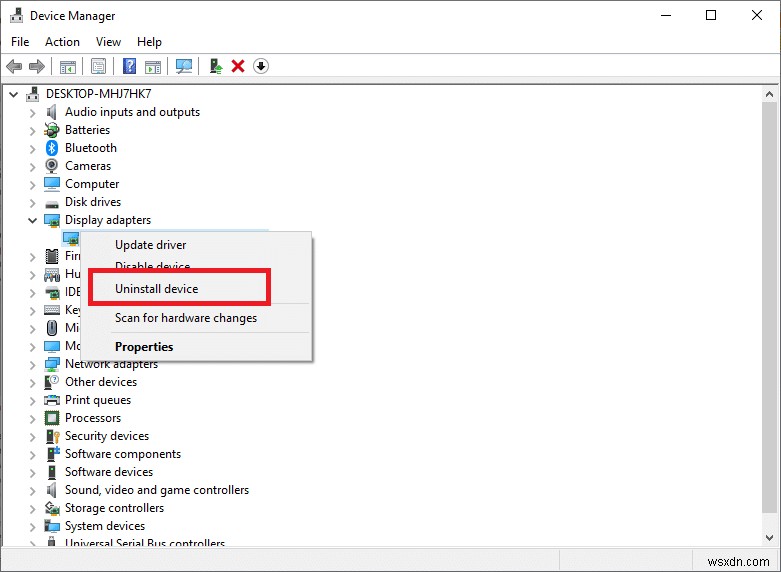Click the Action pane toolbar icon
Image resolution: width=781 pixels, height=572 pixels.
(x=153, y=66)
